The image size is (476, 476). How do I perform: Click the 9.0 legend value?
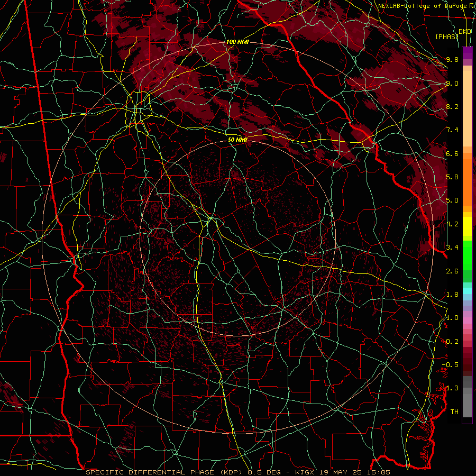tap(452, 83)
